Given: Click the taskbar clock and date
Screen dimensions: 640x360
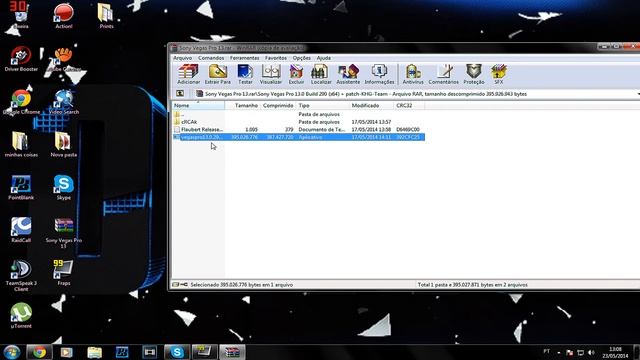Looking at the screenshot, I should (x=616, y=353).
